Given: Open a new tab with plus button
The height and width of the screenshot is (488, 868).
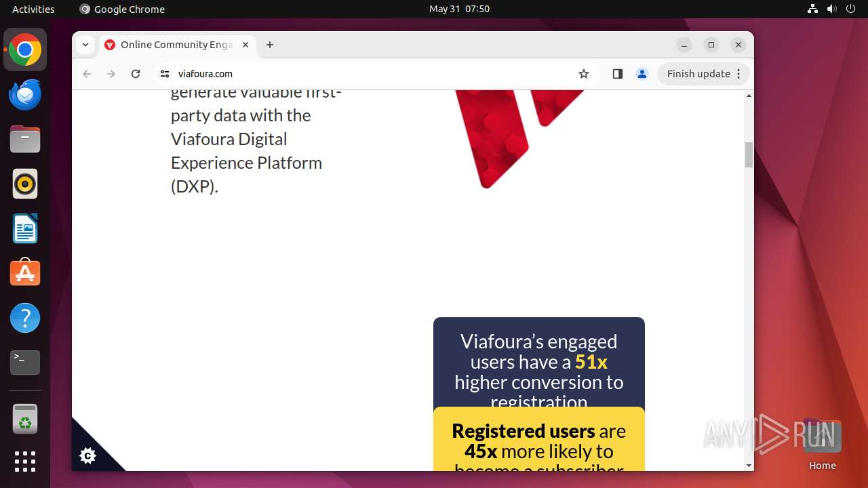Looking at the screenshot, I should click(270, 45).
